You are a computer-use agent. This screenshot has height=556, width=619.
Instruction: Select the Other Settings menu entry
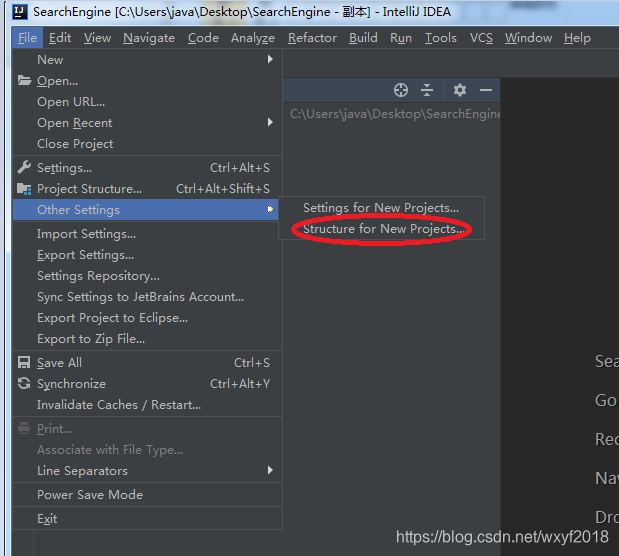click(145, 209)
